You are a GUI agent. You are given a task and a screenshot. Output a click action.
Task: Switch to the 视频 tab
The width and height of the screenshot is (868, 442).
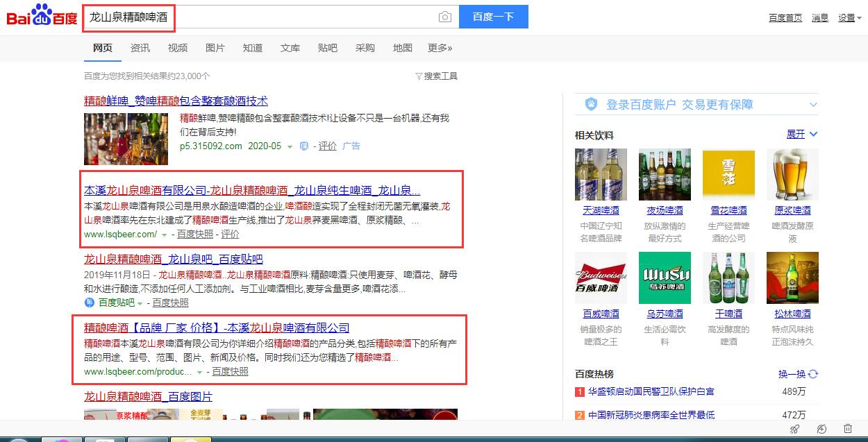point(178,48)
